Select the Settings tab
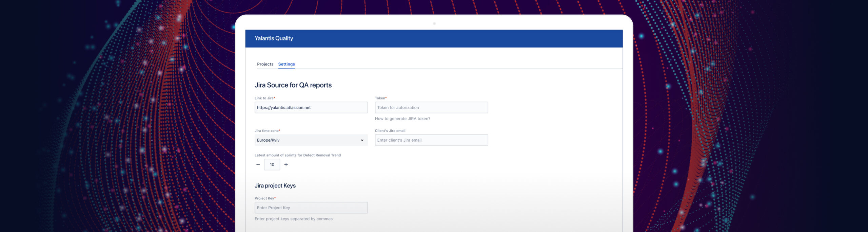Screen dimensions: 868x232 (x=287, y=64)
